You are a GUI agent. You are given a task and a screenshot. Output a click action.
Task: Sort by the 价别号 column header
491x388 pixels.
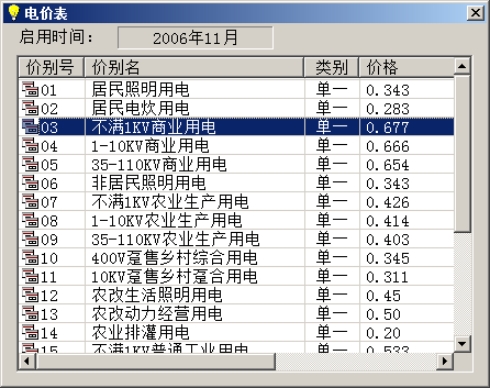click(51, 67)
